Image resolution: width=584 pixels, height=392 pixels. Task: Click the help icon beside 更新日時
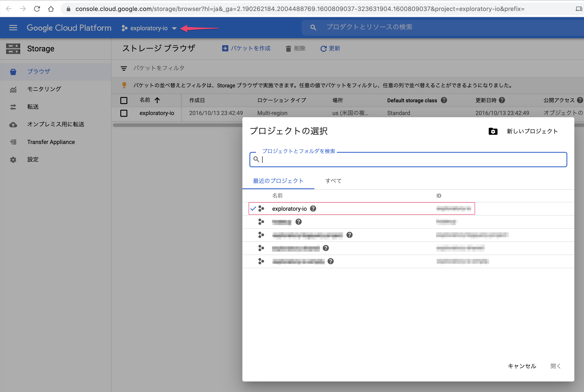click(x=502, y=100)
